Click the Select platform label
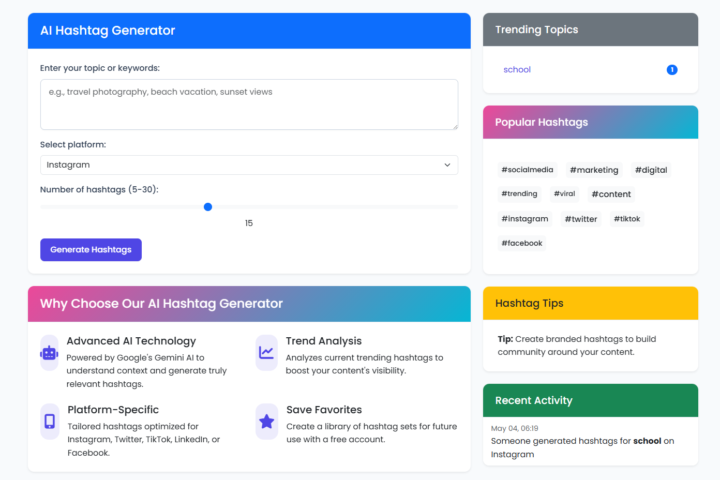This screenshot has height=480, width=720. point(73,145)
